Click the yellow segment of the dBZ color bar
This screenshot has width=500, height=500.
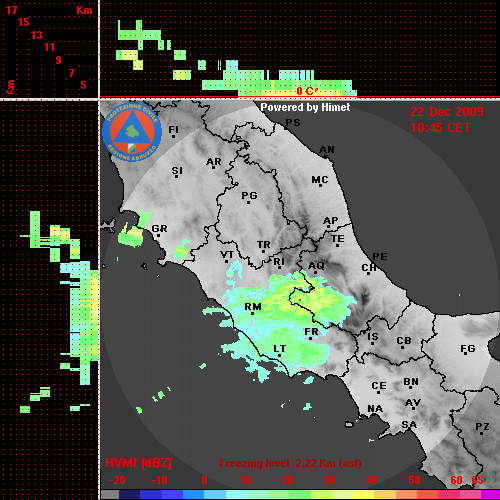pyautogui.click(x=364, y=494)
